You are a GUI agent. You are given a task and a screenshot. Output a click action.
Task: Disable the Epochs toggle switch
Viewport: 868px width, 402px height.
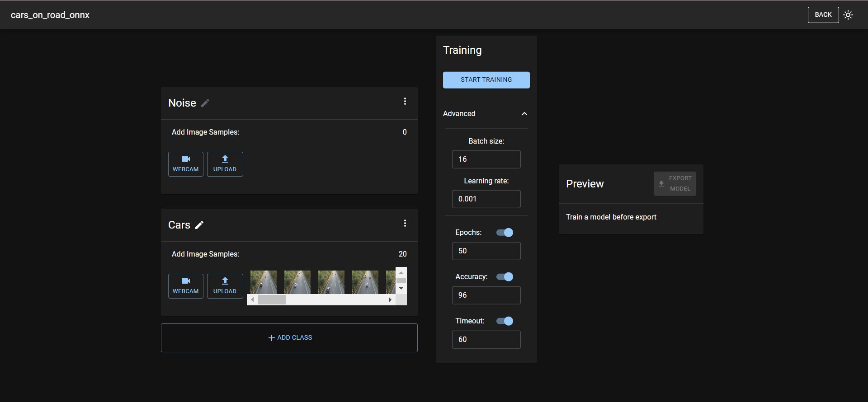click(505, 233)
